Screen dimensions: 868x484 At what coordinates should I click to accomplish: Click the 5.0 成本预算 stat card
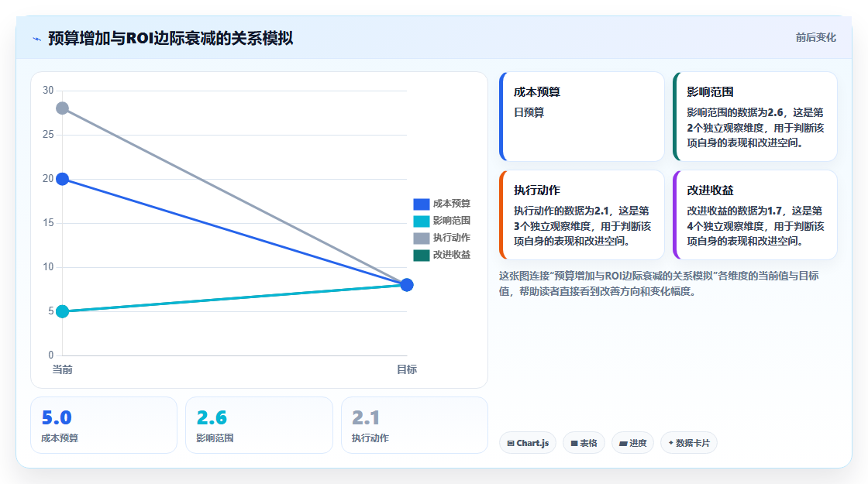(104, 425)
